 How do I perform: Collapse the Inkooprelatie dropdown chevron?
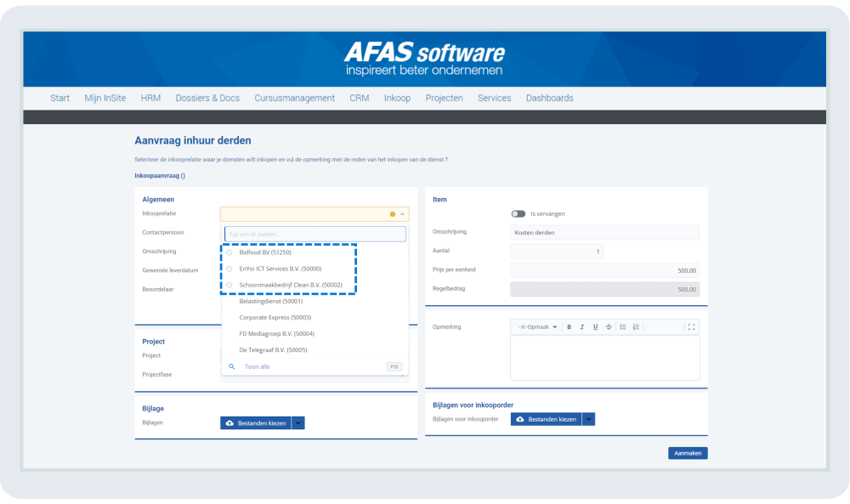pos(402,214)
